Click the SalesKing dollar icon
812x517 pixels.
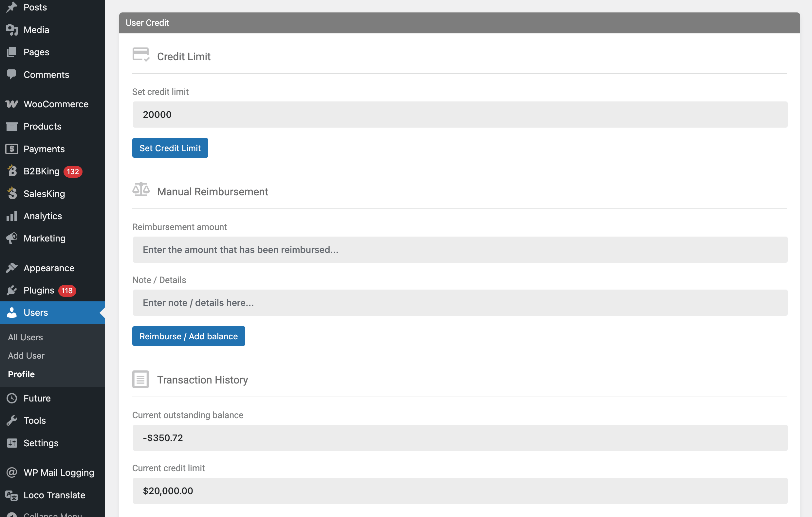click(x=12, y=193)
